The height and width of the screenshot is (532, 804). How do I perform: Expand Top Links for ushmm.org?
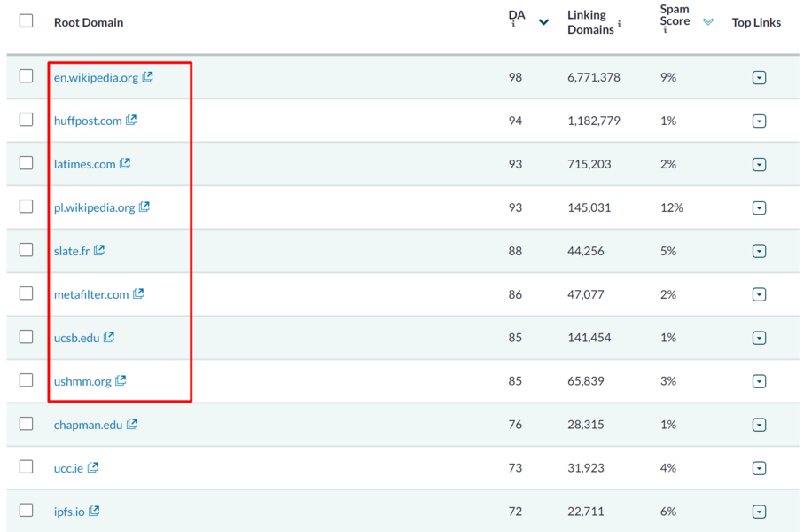760,381
